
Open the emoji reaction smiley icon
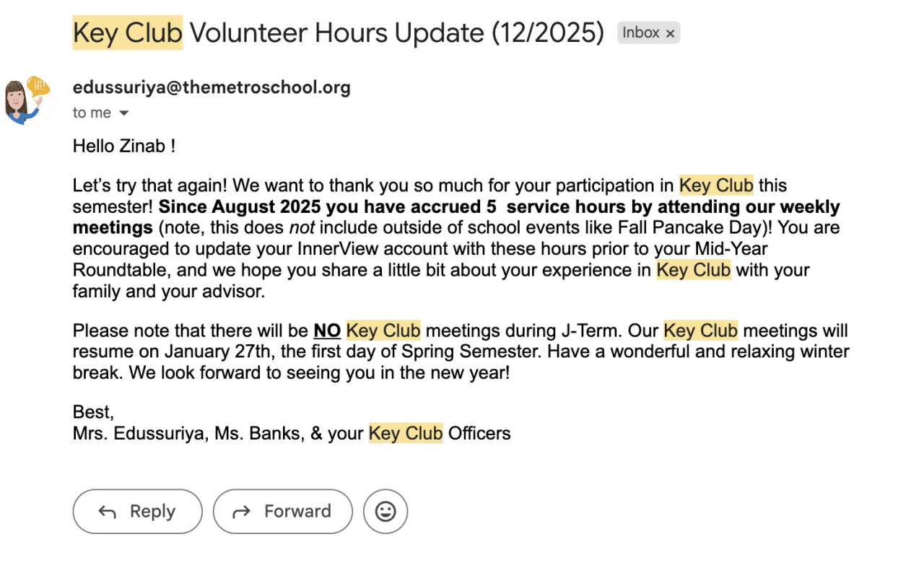385,512
